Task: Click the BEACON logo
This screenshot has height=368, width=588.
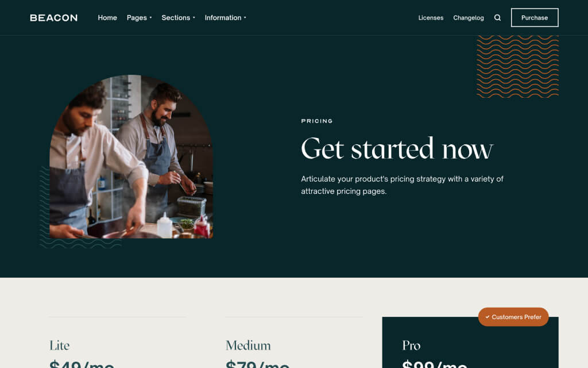Action: [53, 18]
